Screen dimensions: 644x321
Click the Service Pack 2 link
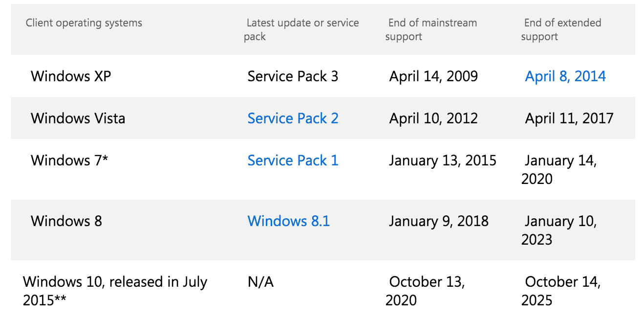point(293,118)
